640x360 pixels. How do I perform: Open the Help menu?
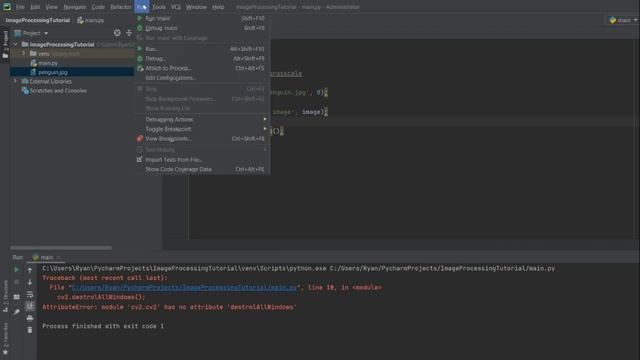point(218,7)
